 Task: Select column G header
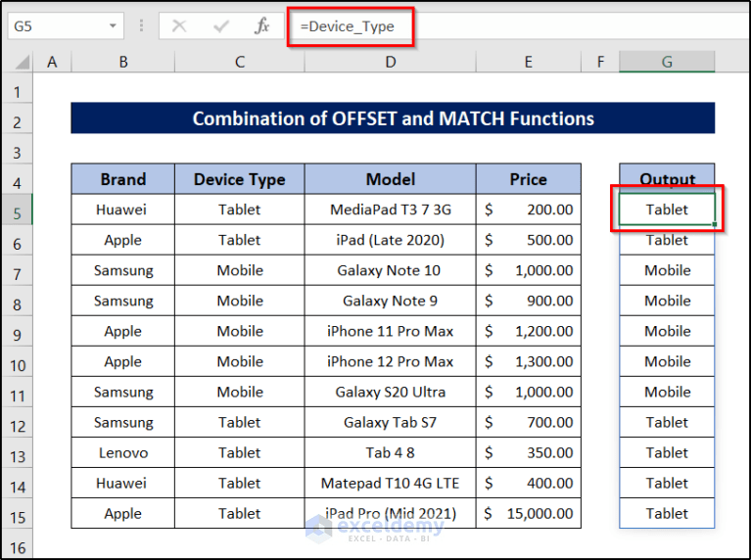(667, 62)
